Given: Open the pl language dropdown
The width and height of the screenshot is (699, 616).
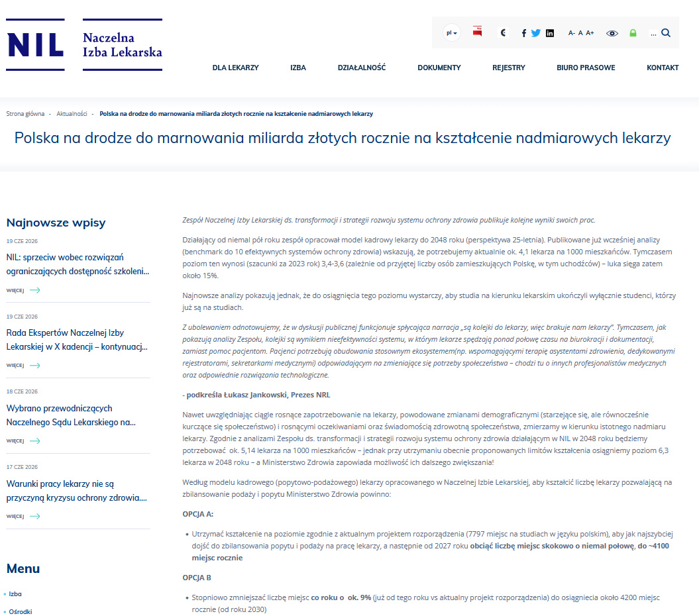Looking at the screenshot, I should (452, 33).
